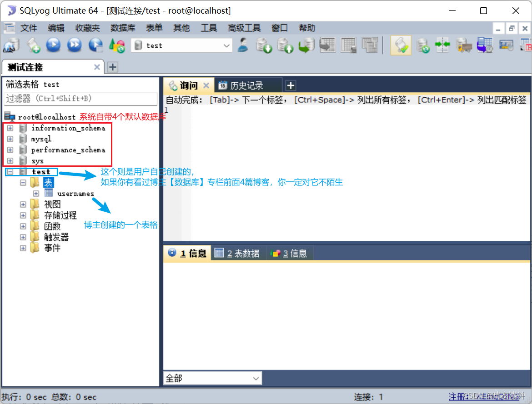The image size is (532, 404).
Task: Open the 高级工具 menu
Action: 244,28
